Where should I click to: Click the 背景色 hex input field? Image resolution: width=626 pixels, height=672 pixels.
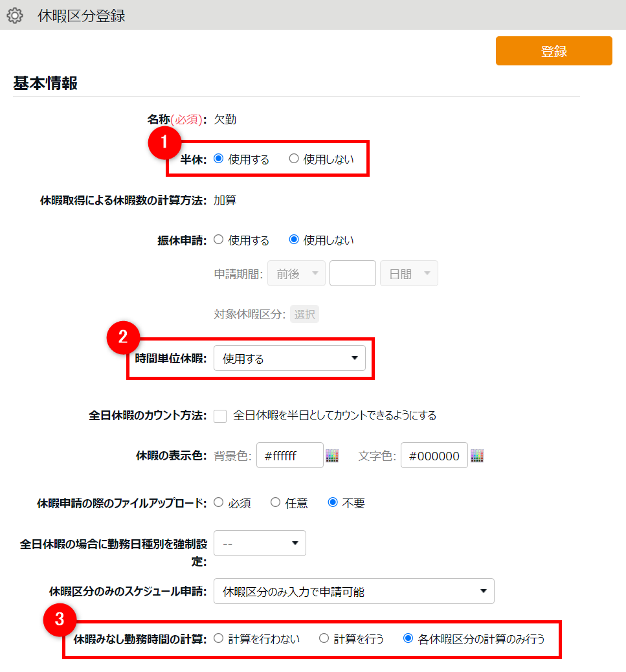coord(289,456)
